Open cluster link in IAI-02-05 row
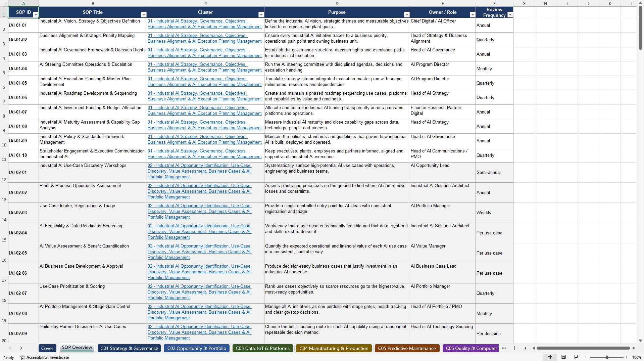This screenshot has height=361, width=644. pyautogui.click(x=199, y=252)
